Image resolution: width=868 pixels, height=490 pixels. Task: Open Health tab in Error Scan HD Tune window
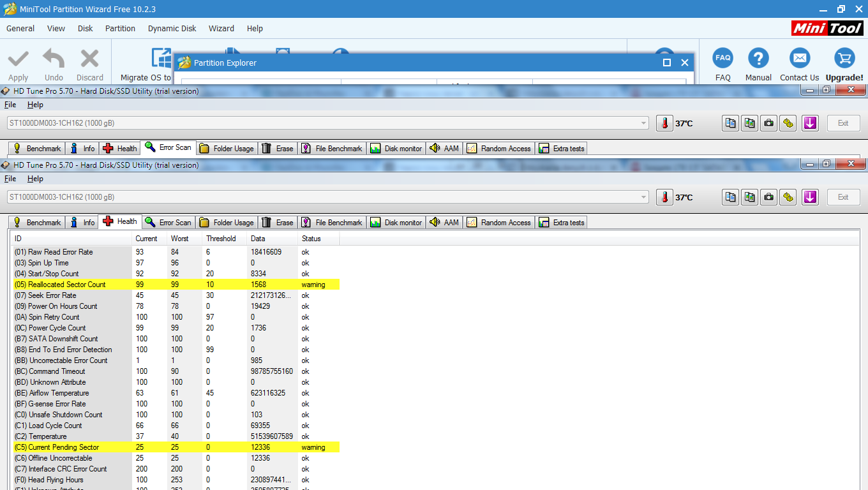120,149
